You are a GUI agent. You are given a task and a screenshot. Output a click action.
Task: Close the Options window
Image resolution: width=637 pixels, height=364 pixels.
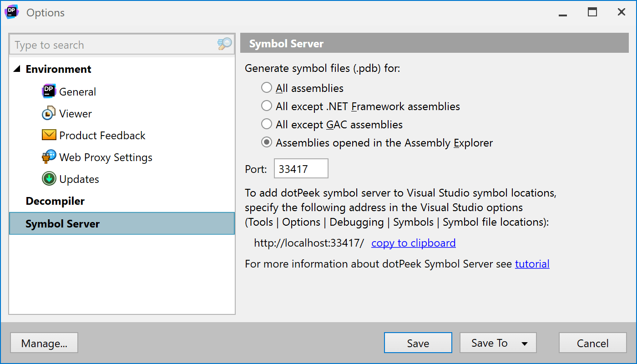click(x=622, y=12)
